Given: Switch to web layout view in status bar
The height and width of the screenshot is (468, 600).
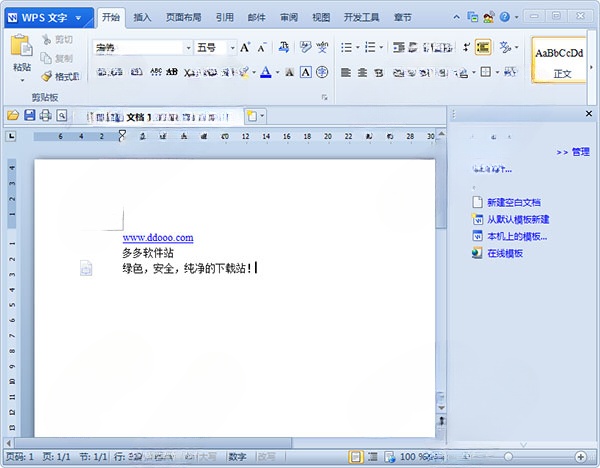Looking at the screenshot, I should pos(390,457).
